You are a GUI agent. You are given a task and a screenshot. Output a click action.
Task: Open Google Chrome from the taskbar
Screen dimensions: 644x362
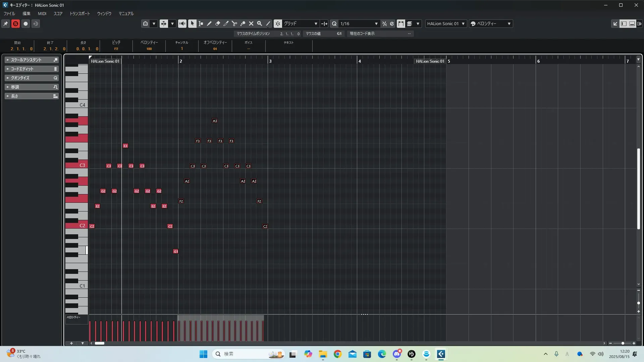(x=337, y=354)
